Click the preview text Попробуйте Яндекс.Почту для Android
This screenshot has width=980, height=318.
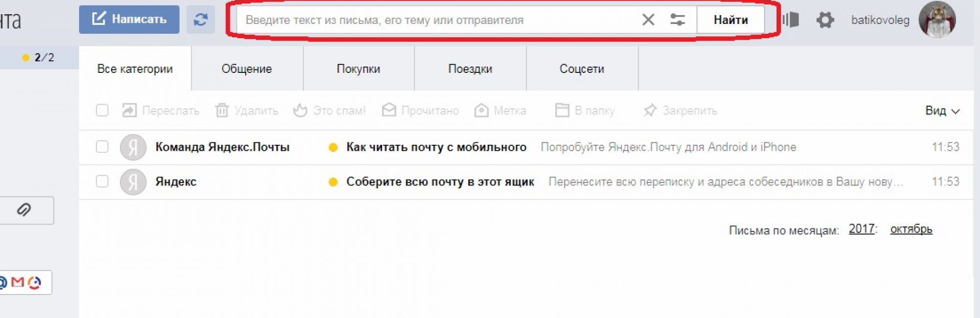point(668,147)
